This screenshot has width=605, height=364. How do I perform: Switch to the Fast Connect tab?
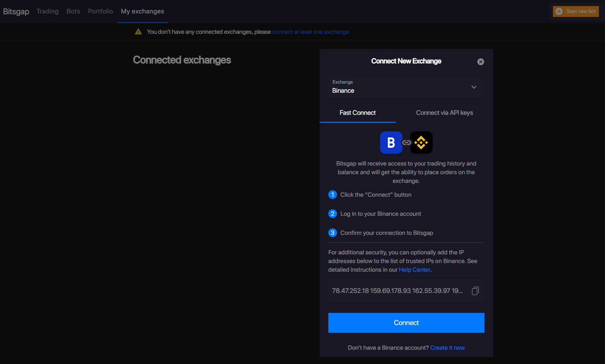(x=358, y=113)
